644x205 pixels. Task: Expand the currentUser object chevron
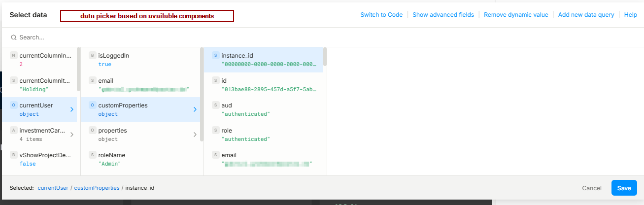(x=72, y=109)
